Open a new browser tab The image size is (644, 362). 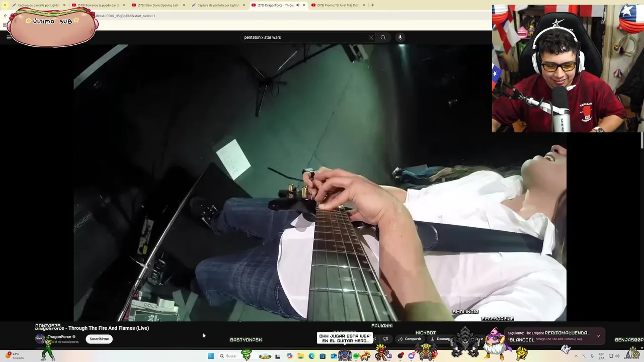click(x=373, y=5)
